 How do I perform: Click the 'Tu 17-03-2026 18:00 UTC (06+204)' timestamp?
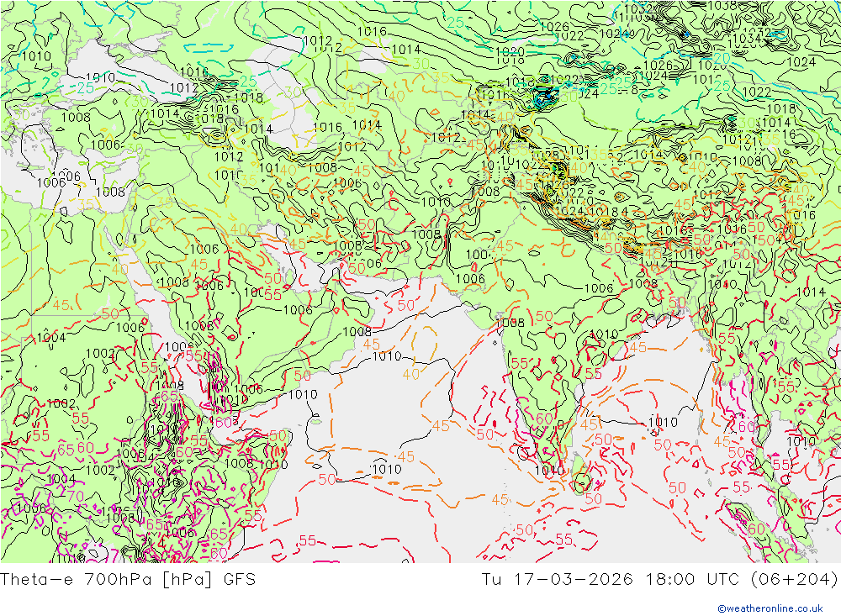(x=659, y=580)
